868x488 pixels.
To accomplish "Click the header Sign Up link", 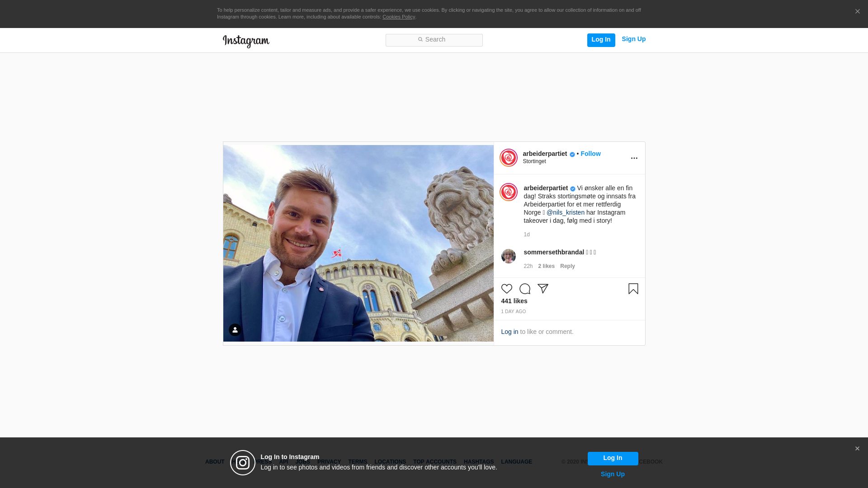I will point(633,39).
